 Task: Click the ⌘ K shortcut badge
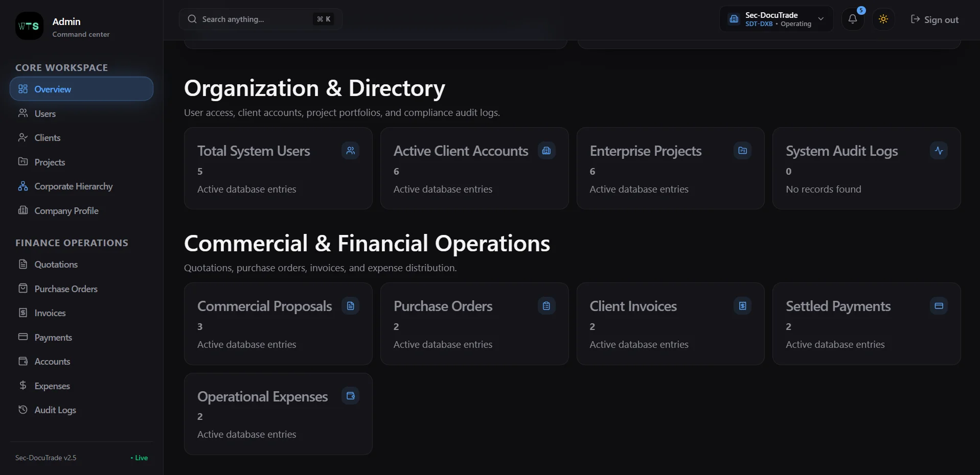click(324, 19)
